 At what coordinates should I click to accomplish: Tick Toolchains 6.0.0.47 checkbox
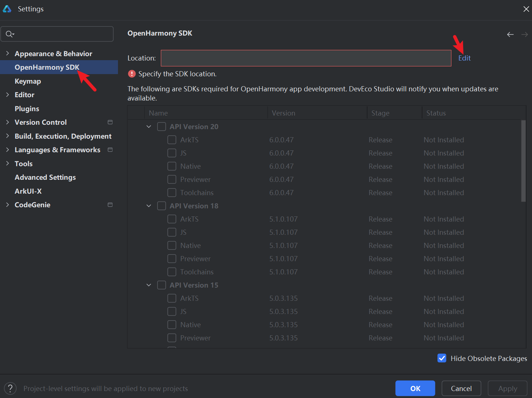172,193
